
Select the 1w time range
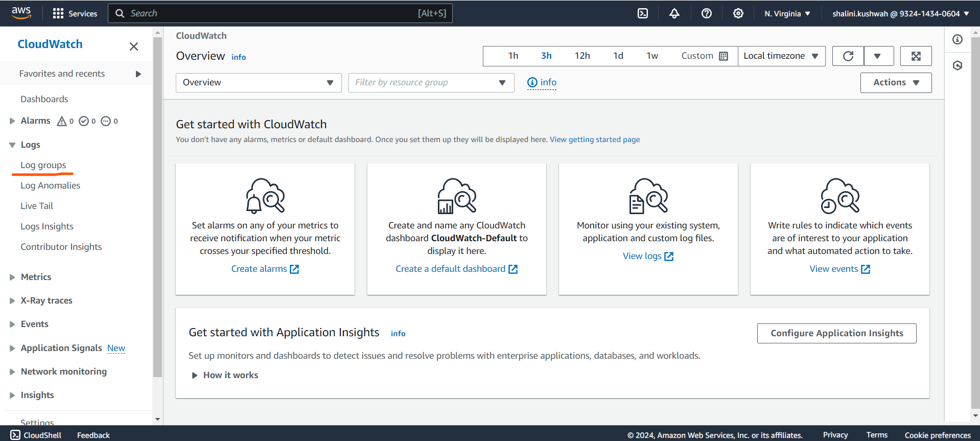tap(652, 56)
